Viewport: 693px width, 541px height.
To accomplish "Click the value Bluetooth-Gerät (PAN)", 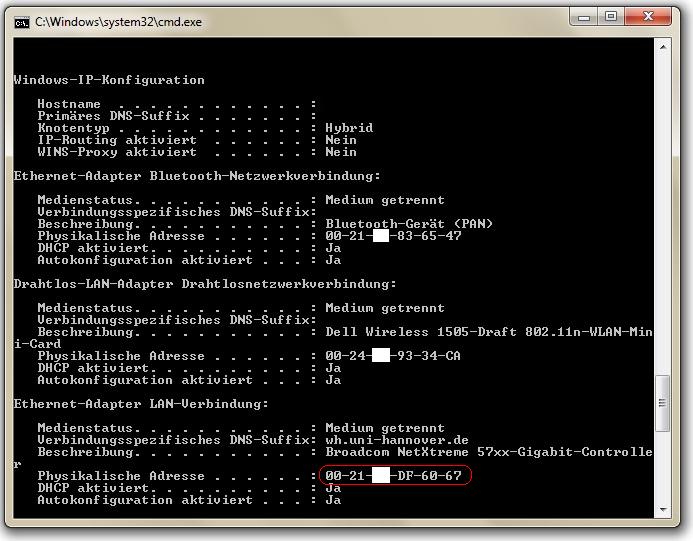I will tap(409, 224).
